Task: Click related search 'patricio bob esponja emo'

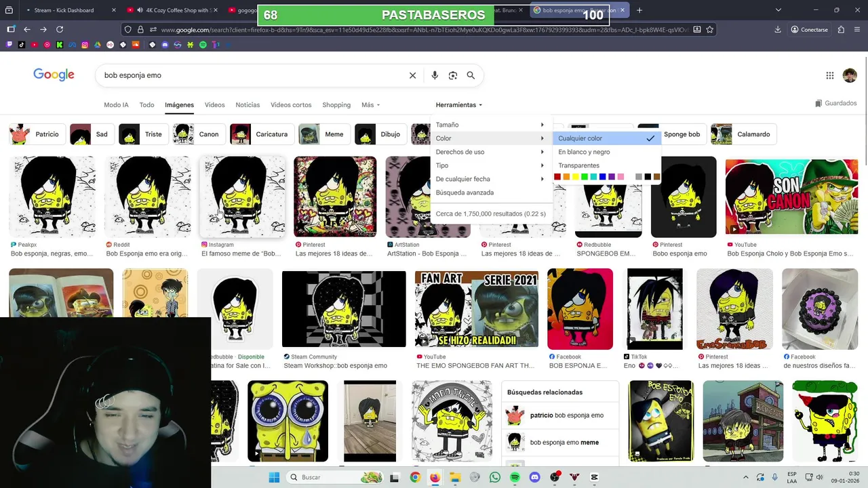Action: pyautogui.click(x=560, y=415)
